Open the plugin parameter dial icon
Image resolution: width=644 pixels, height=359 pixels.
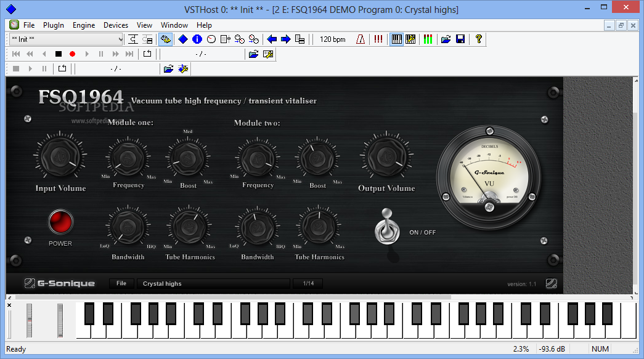pos(211,39)
